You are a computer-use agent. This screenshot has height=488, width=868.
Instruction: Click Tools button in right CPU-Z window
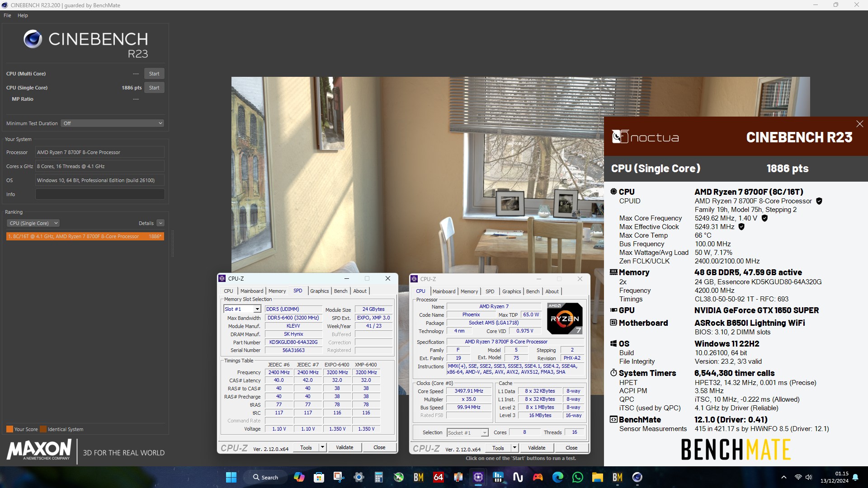coord(498,448)
